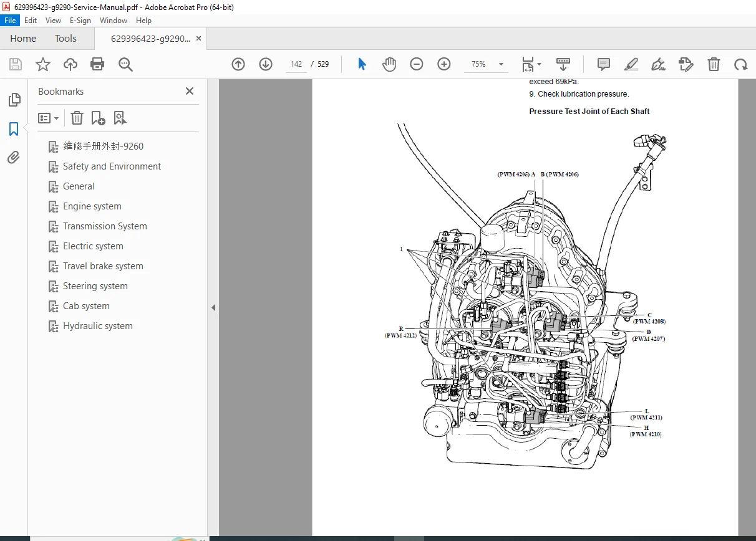Click the 'Pressure Test Joint of Each Shaft' heading
Image resolution: width=756 pixels, height=541 pixels.
(x=589, y=112)
